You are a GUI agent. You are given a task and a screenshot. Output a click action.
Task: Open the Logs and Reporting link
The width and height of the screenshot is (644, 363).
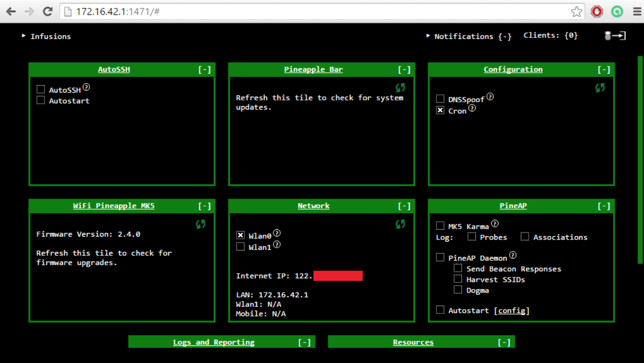214,342
